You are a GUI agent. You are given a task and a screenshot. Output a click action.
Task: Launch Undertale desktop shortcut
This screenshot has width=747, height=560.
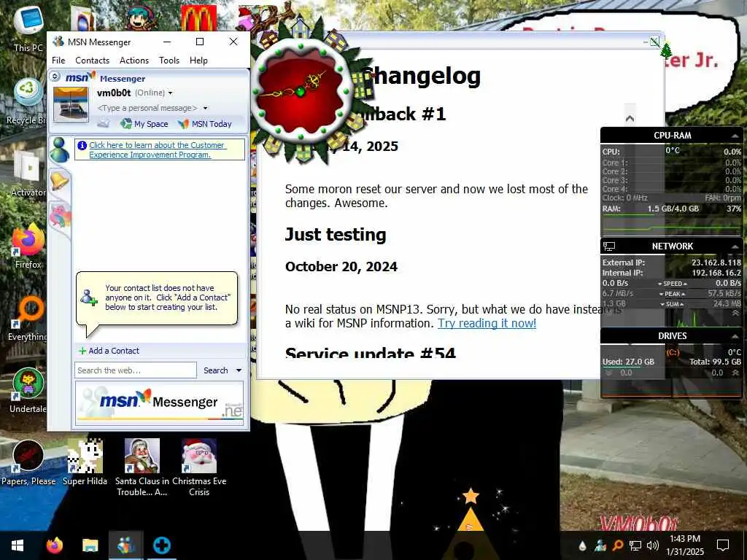click(x=28, y=391)
